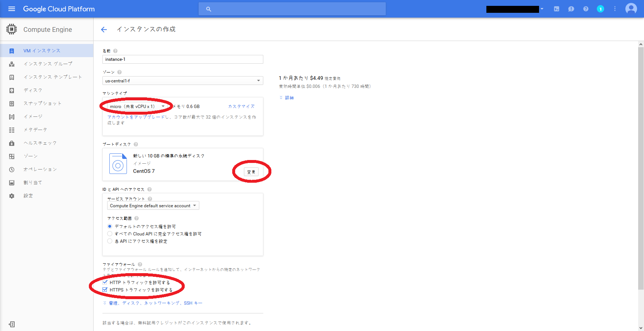The height and width of the screenshot is (331, 644).
Task: Toggle HTTPS トラフィックを許可する checkbox
Action: pos(105,290)
